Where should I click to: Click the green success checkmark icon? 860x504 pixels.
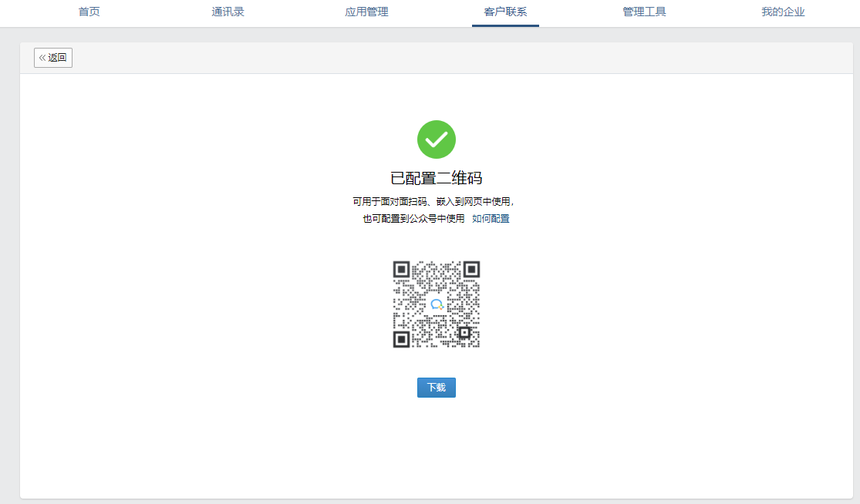point(437,139)
